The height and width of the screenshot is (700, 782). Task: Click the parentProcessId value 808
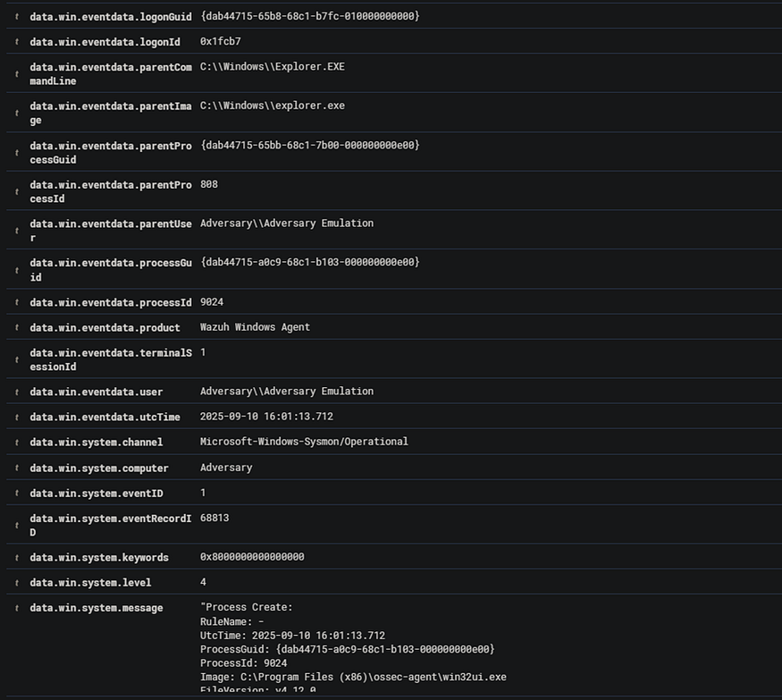coord(209,184)
